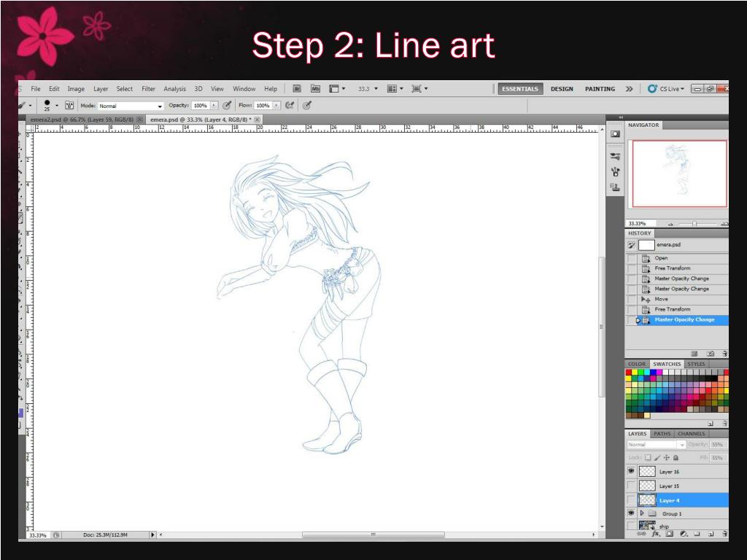Click the Link Layers icon
The width and height of the screenshot is (747, 560).
pos(643,534)
